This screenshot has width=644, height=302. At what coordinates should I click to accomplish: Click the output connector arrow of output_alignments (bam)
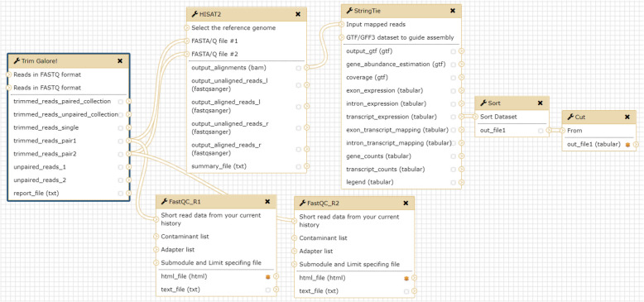[x=307, y=68]
